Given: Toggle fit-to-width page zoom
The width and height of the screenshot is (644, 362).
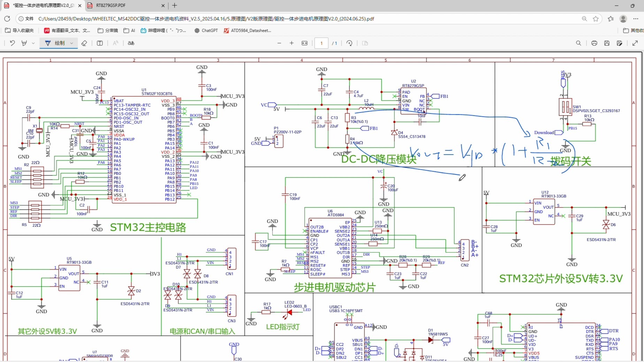Looking at the screenshot, I should pyautogui.click(x=304, y=43).
